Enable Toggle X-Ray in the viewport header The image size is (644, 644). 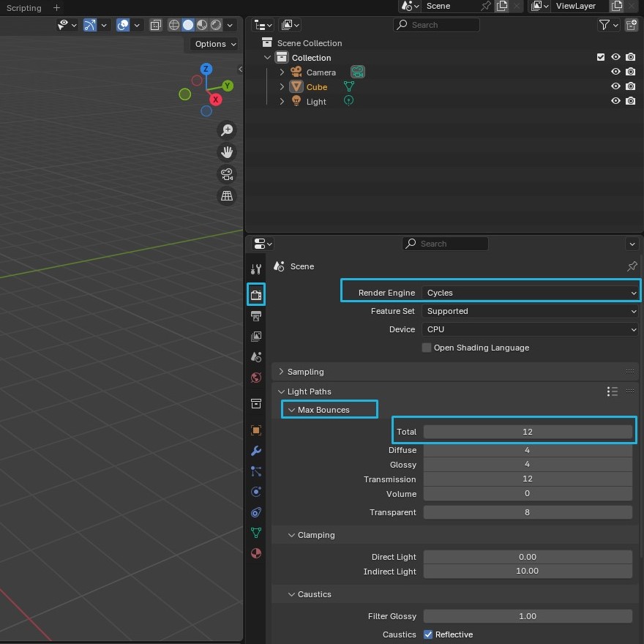pos(156,24)
